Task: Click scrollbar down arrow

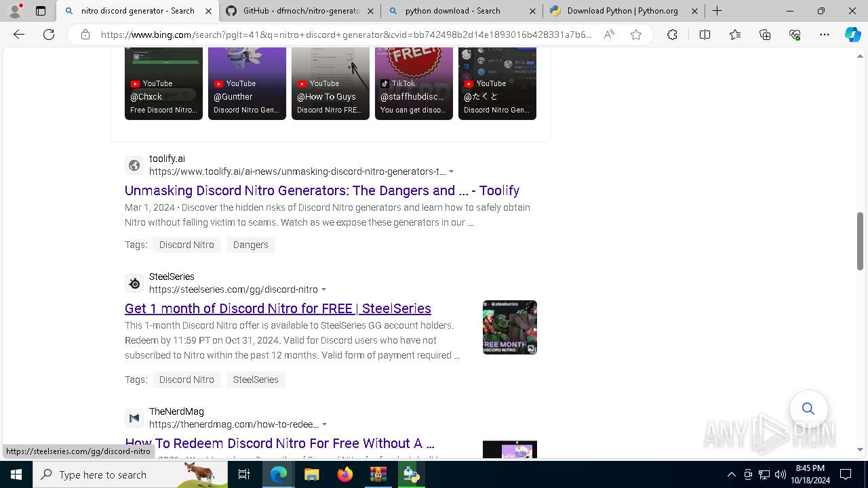Action: (861, 449)
